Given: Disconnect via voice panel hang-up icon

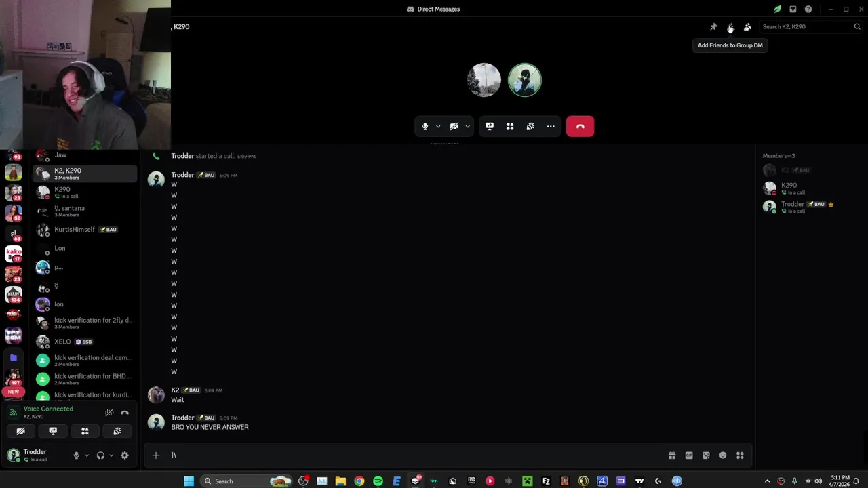Looking at the screenshot, I should pyautogui.click(x=125, y=412).
